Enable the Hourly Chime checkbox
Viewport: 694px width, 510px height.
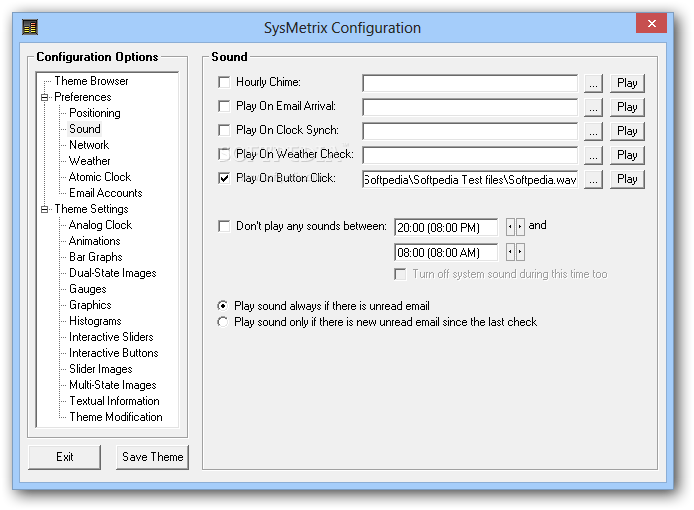click(x=224, y=82)
